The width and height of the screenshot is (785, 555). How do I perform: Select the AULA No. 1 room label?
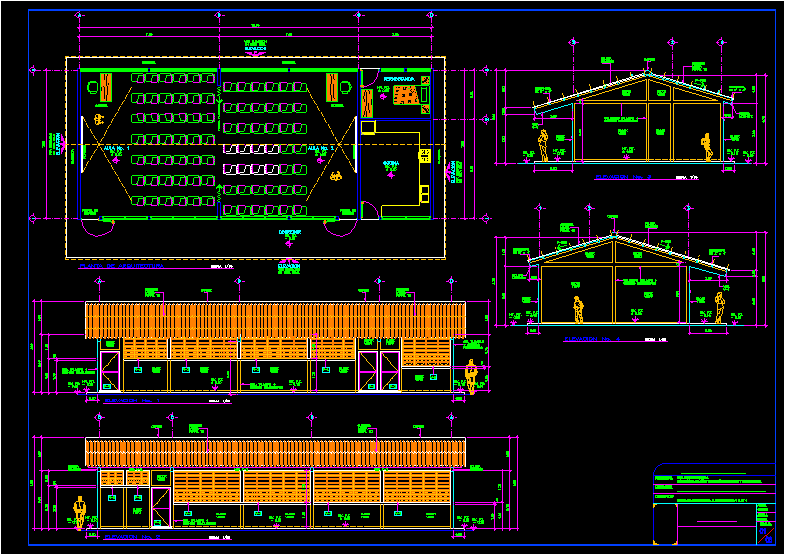(117, 147)
